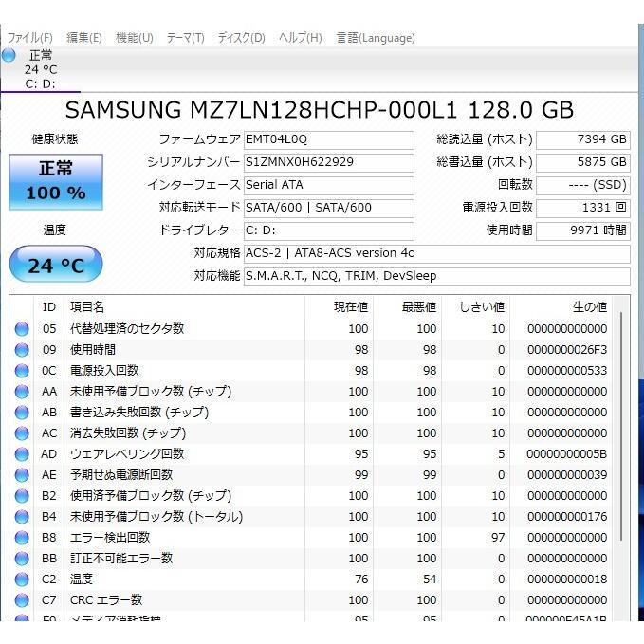Open the テーマ(T) menu
The image size is (644, 644).
tap(185, 38)
